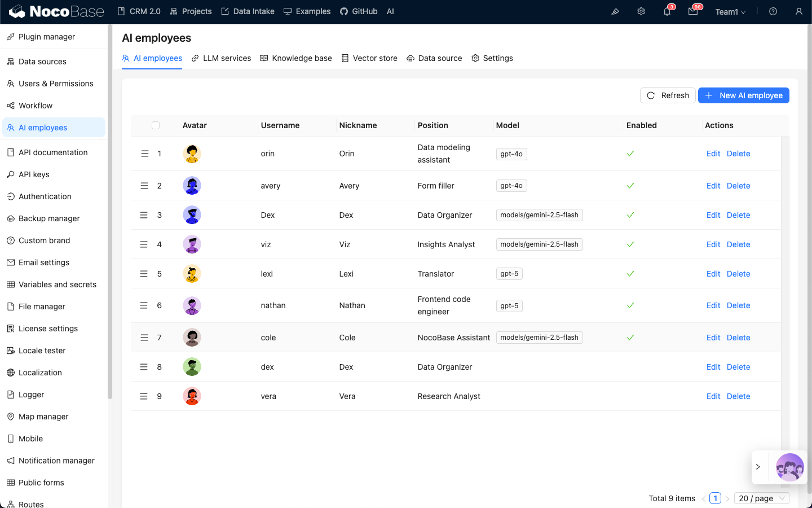Viewport: 812px width, 508px height.
Task: Switch to the LLM services tab
Action: pos(221,58)
